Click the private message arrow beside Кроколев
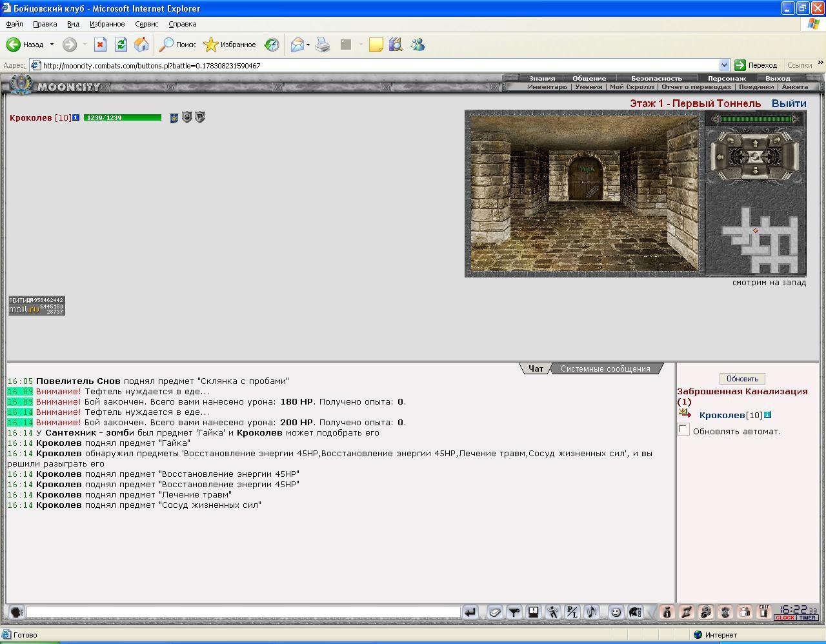826x644 pixels. [x=685, y=414]
